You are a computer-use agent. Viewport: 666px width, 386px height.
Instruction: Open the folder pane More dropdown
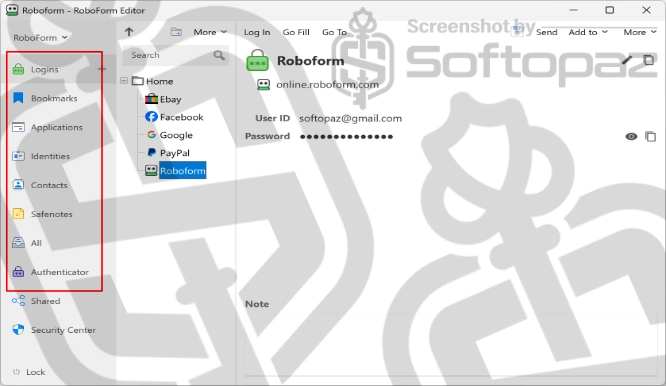pyautogui.click(x=210, y=32)
